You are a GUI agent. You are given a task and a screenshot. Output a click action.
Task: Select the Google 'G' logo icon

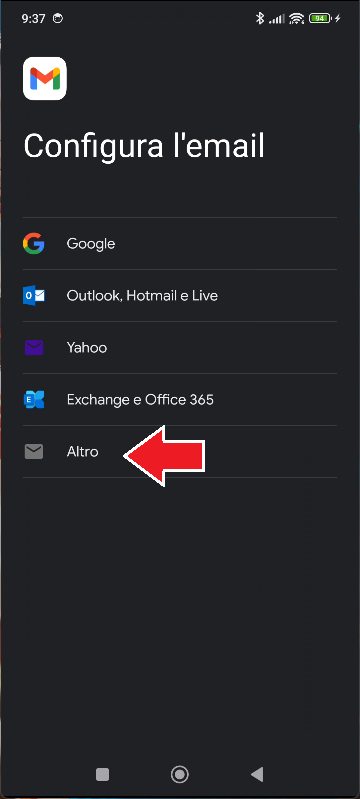[34, 244]
